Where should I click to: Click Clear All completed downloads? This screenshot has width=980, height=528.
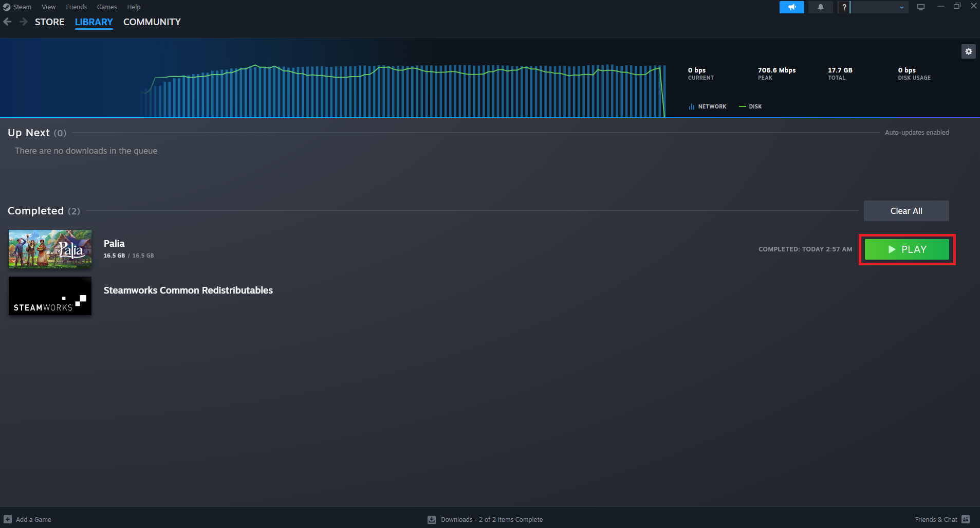[907, 211]
